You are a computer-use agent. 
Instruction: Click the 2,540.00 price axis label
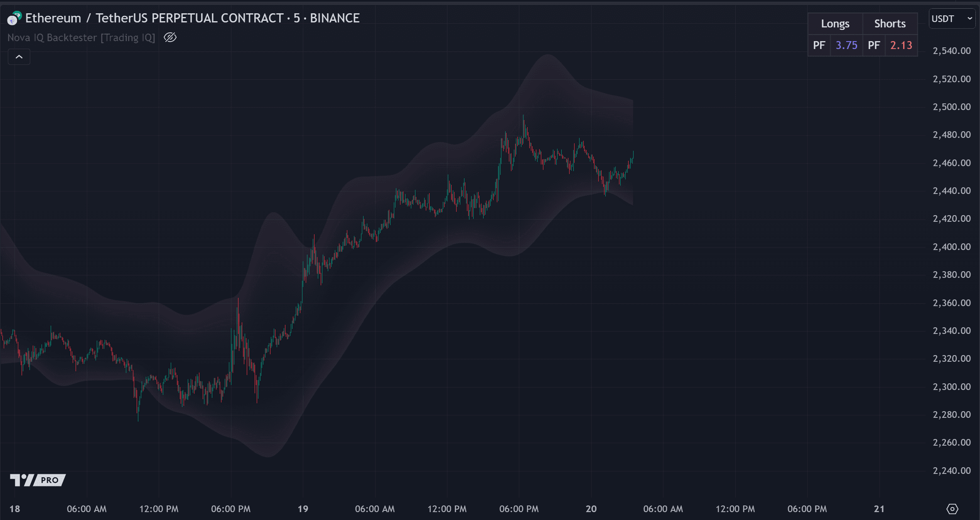952,51
